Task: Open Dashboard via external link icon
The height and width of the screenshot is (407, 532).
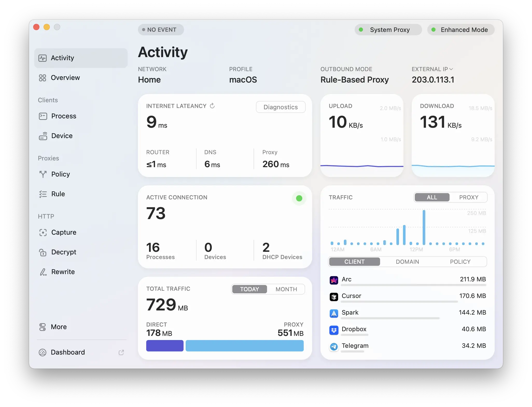Action: [x=121, y=352]
